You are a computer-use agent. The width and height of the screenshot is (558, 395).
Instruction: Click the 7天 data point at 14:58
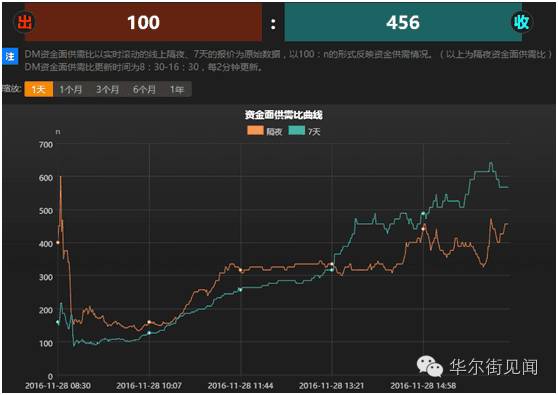point(423,214)
